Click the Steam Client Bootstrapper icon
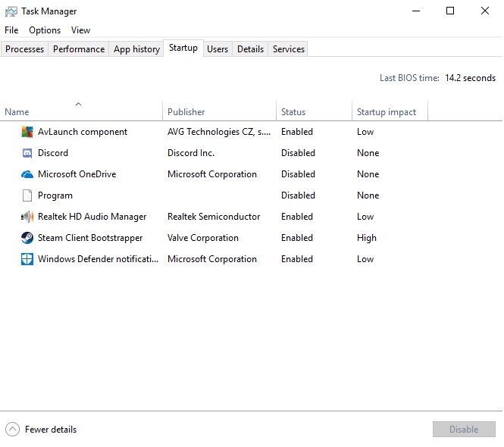Image resolution: width=504 pixels, height=447 pixels. click(27, 238)
